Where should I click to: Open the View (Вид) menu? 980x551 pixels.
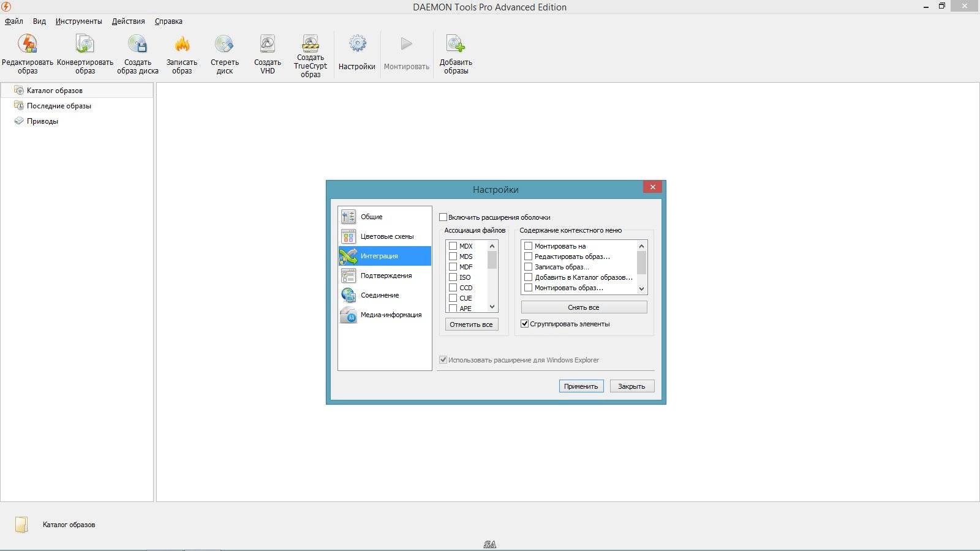point(39,21)
